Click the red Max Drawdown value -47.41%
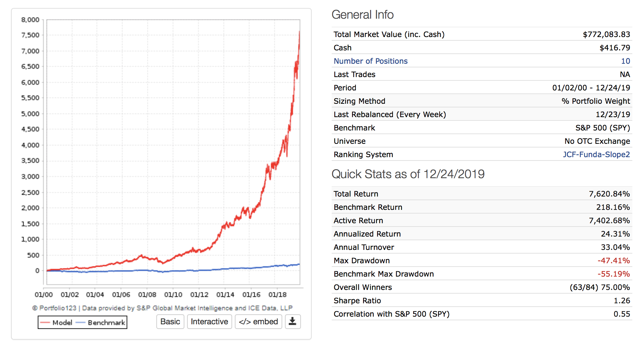Viewport: 644px width, 349px height. [614, 261]
